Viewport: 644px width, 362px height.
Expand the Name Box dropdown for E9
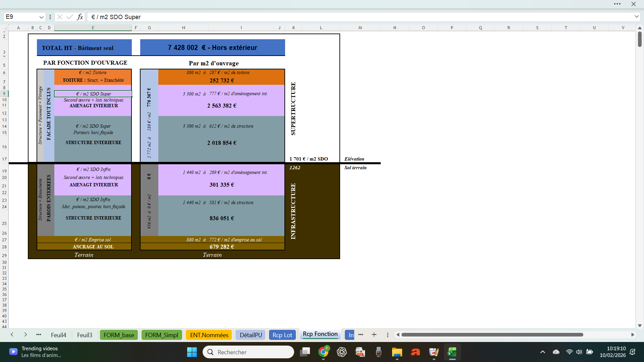(x=41, y=17)
